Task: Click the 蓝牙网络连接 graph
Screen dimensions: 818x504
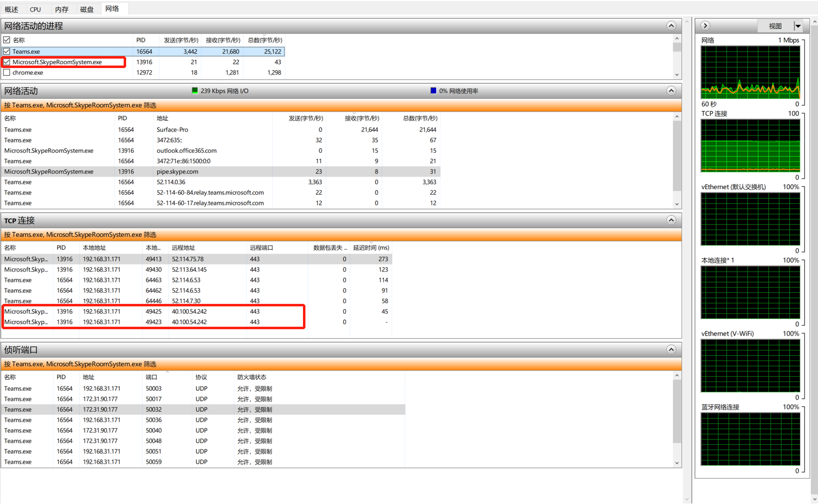Action: pos(750,439)
